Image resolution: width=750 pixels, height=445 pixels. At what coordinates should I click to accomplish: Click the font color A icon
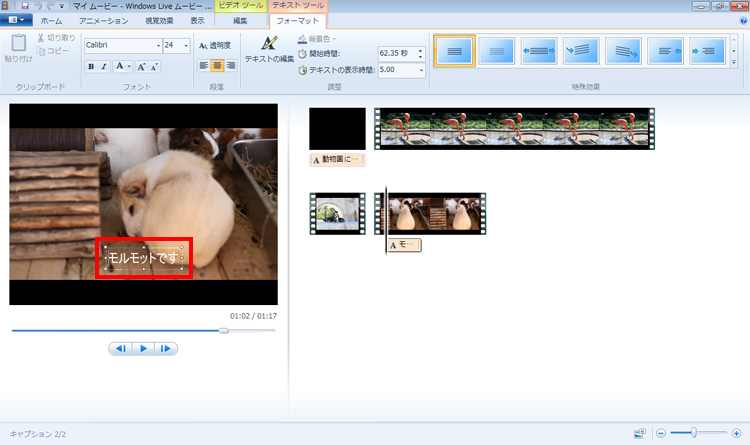120,67
